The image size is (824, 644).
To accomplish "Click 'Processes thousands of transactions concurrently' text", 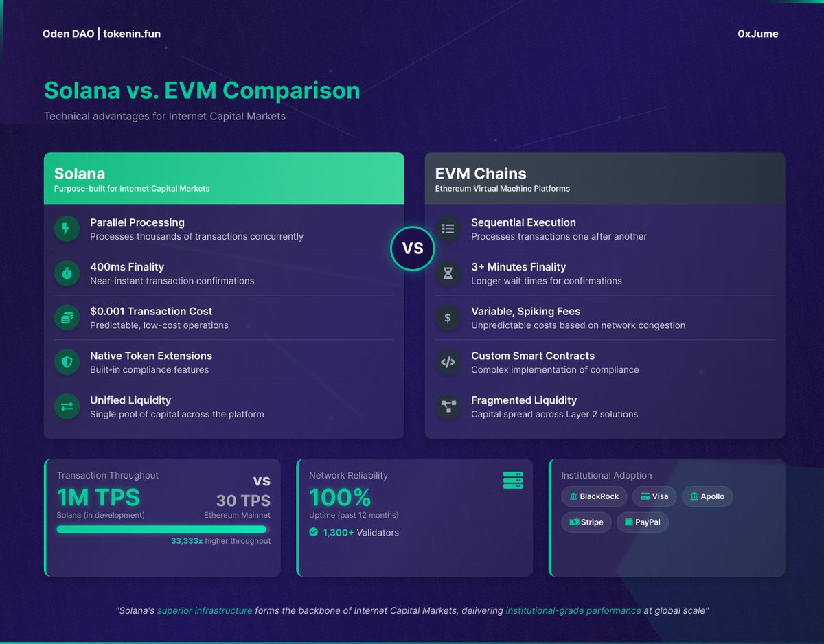I will [196, 237].
